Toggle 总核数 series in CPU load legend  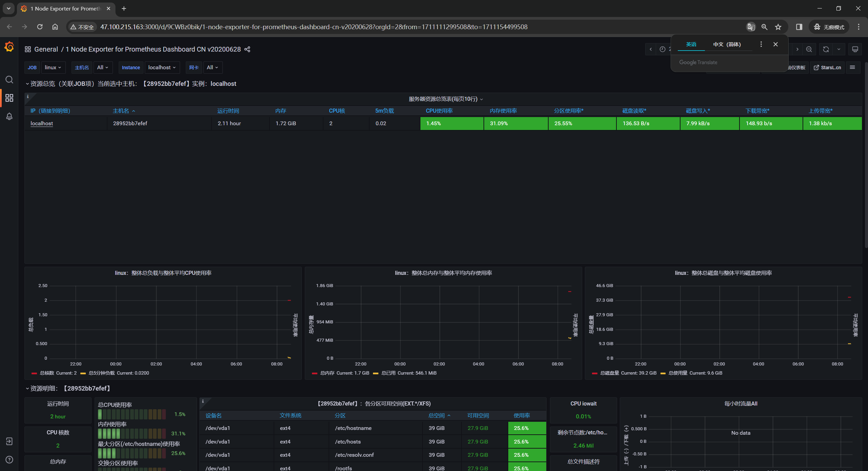pyautogui.click(x=47, y=373)
